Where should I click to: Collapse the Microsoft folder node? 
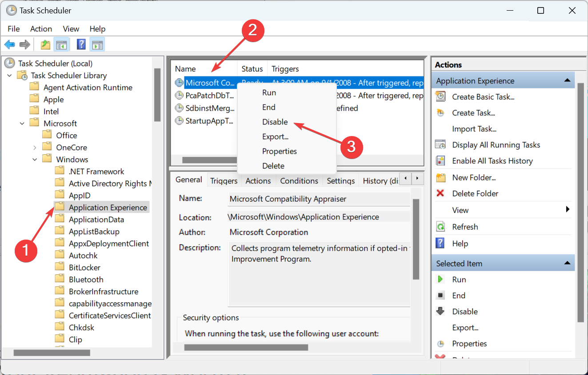coord(22,124)
